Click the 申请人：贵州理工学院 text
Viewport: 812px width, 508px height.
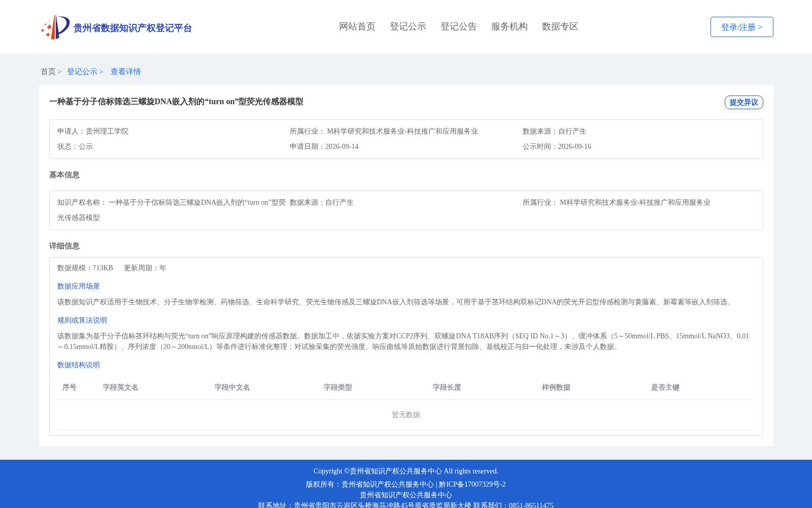tap(93, 131)
